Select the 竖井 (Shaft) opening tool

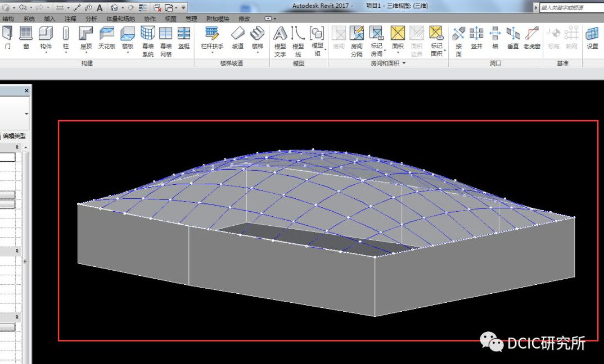476,38
